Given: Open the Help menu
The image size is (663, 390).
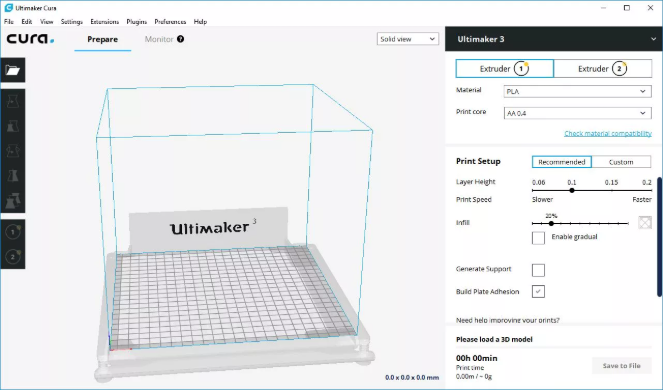Looking at the screenshot, I should (x=200, y=22).
